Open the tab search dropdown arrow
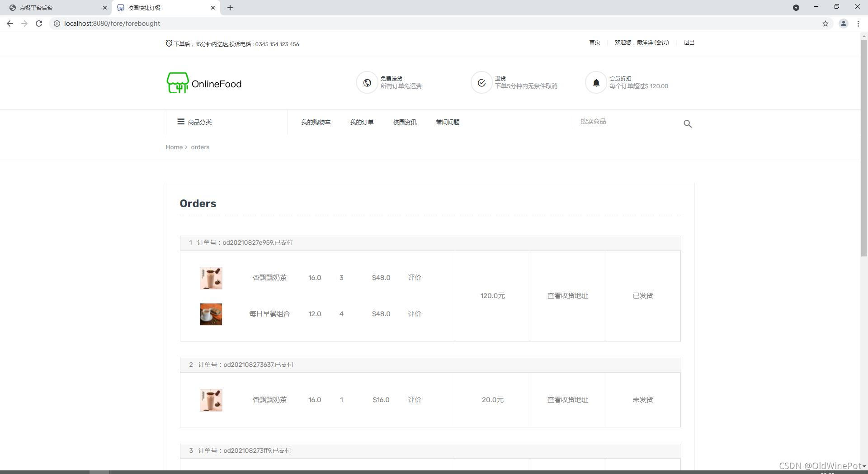 click(x=796, y=8)
